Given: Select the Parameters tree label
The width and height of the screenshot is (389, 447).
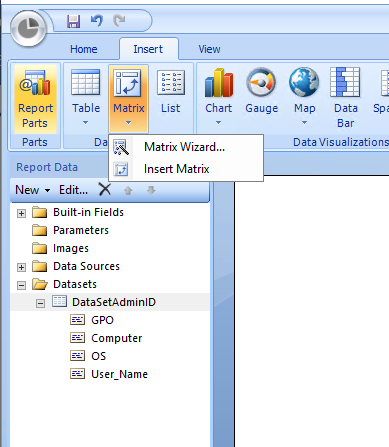Looking at the screenshot, I should (x=81, y=230).
